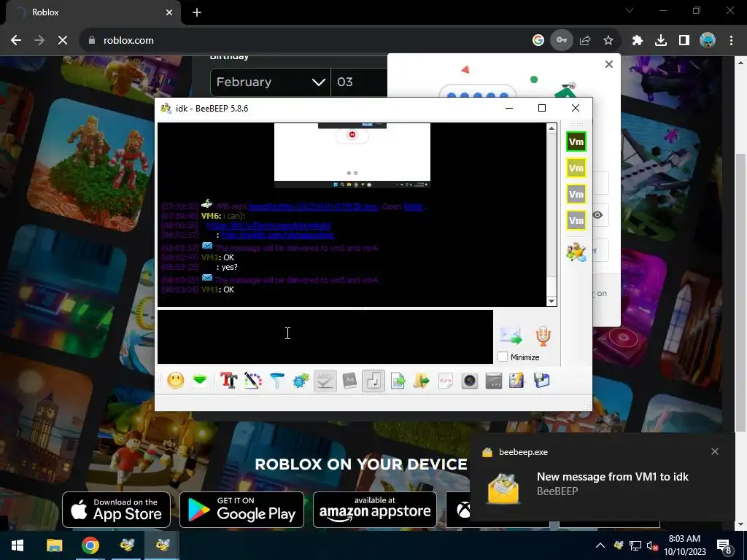Screen dimensions: 747x560
Task: Send a folder using the folder-arrow icon
Action: [x=421, y=381]
